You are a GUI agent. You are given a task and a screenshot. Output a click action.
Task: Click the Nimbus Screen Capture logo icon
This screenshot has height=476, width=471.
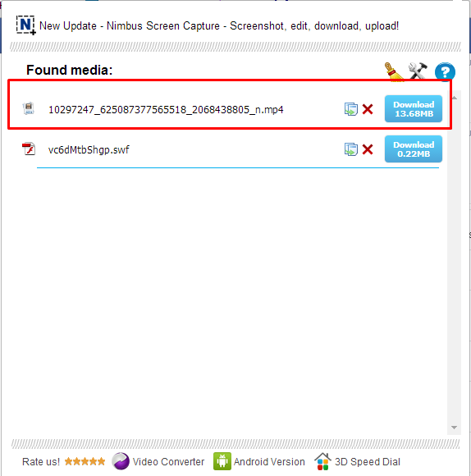coord(25,25)
